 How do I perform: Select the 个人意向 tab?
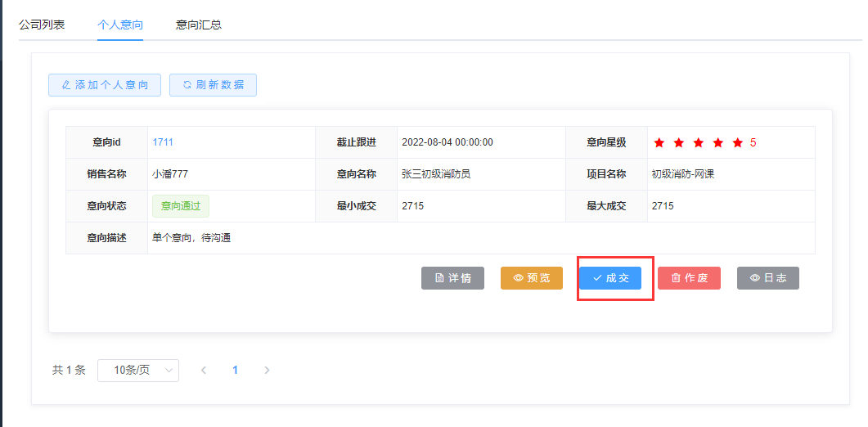120,25
